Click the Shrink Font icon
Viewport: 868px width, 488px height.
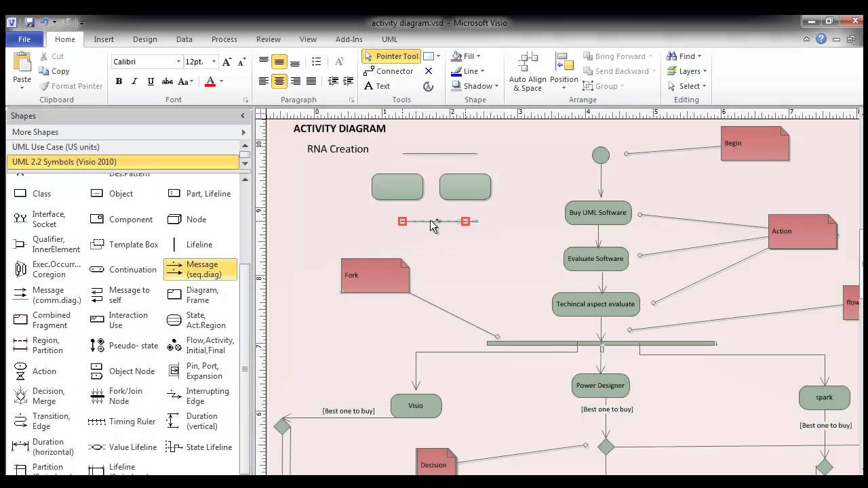[x=241, y=62]
